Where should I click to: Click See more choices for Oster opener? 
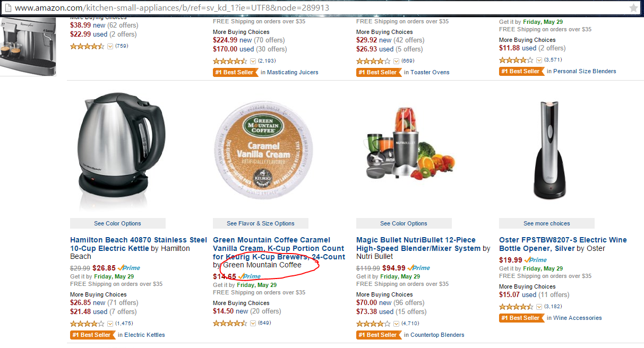[546, 223]
